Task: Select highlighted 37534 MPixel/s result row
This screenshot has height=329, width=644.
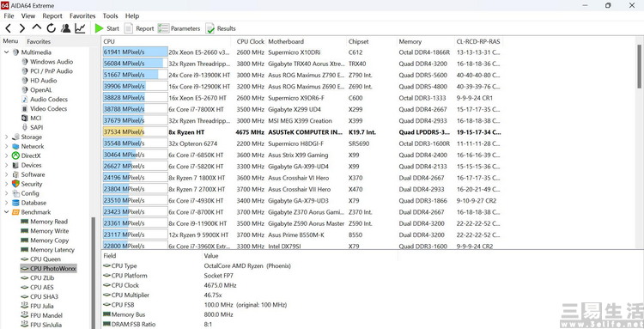Action: click(x=302, y=132)
